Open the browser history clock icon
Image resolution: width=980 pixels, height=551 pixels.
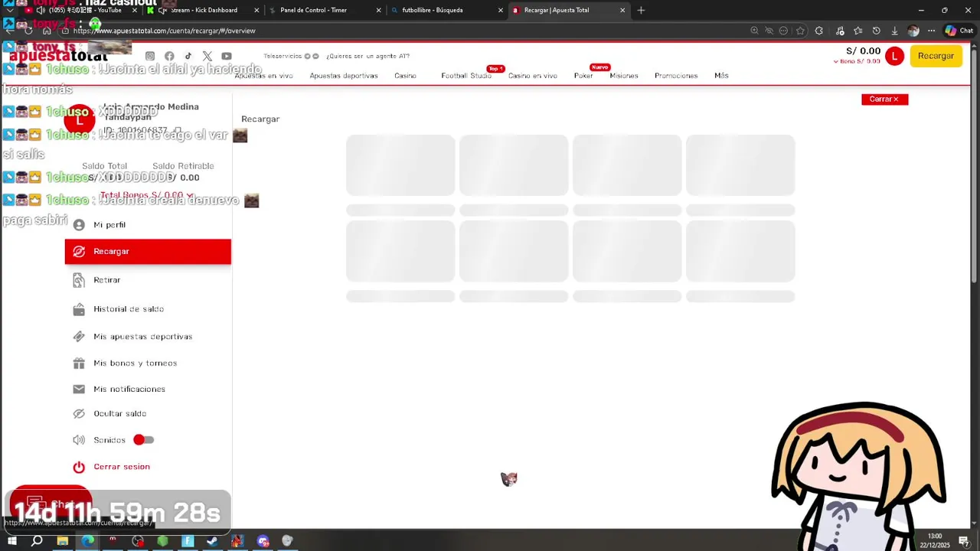[877, 31]
